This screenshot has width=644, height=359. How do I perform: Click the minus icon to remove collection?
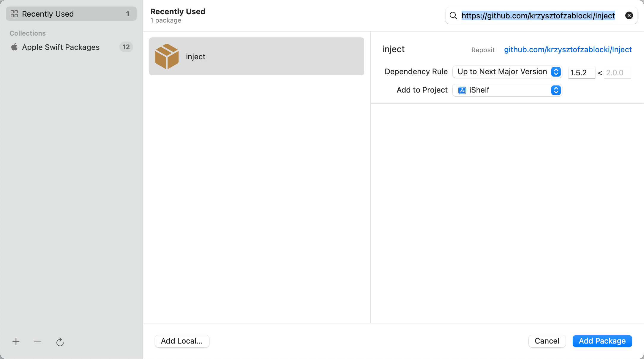(x=38, y=342)
